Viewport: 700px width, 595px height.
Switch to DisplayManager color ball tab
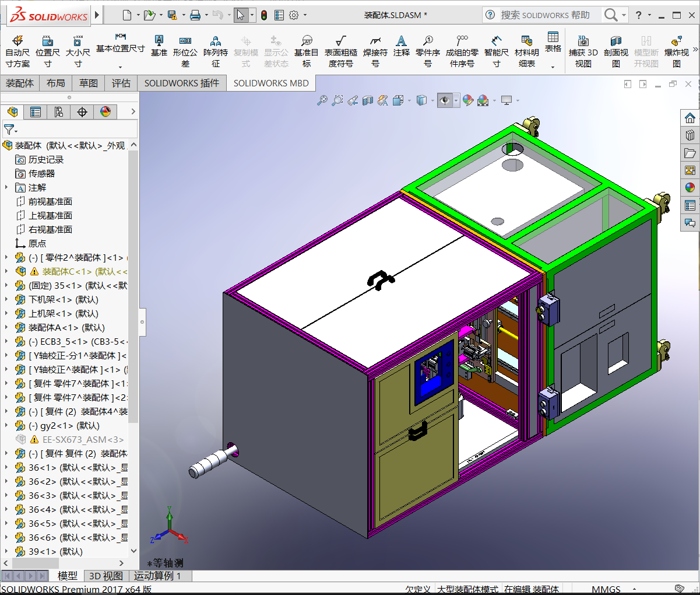(105, 111)
